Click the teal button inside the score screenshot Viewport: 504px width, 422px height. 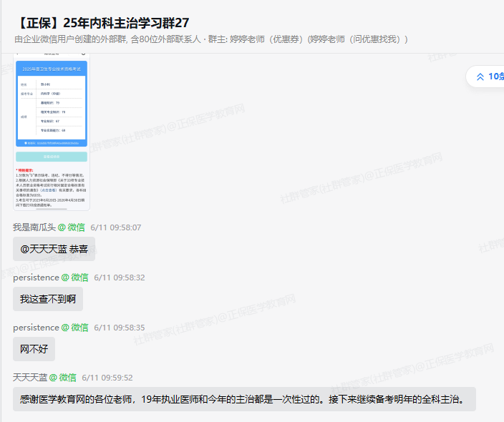coord(52,157)
